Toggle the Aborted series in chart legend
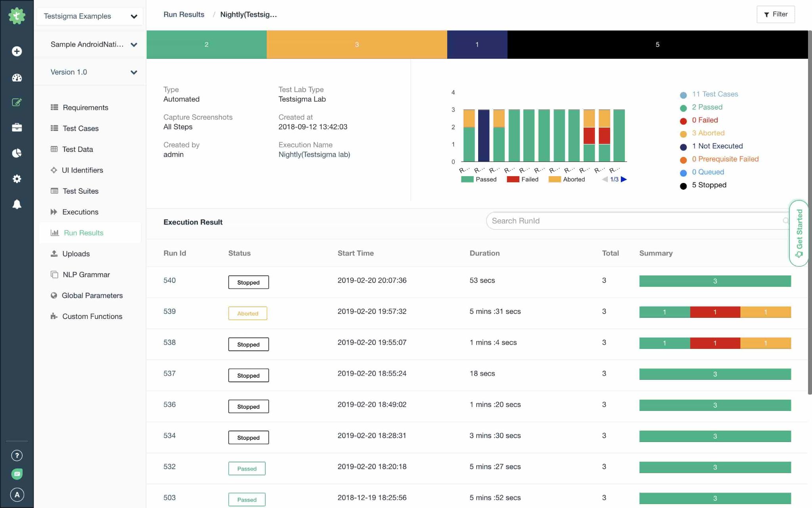 [566, 179]
